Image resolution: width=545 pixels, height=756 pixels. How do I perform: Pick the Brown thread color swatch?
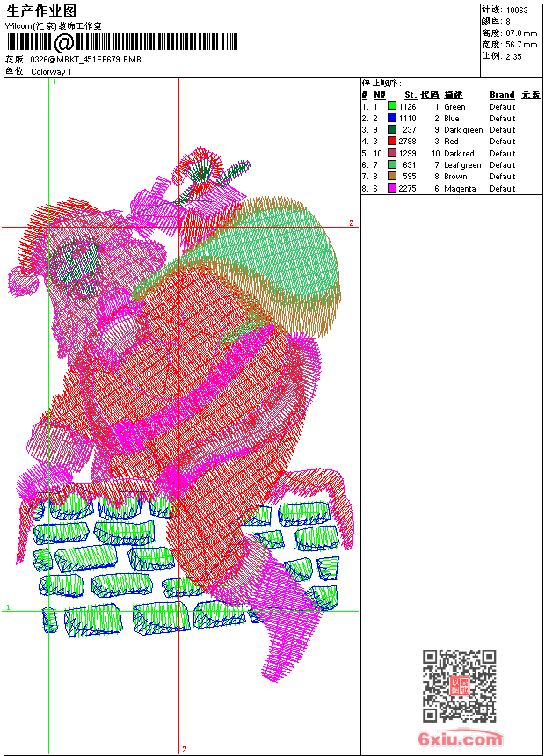tap(392, 176)
